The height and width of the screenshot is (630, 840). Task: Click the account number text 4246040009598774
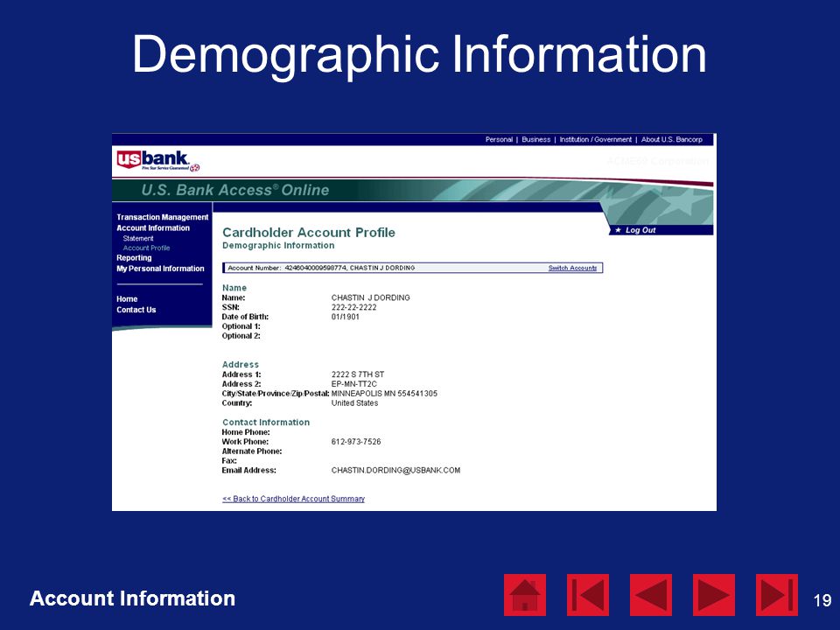tap(316, 268)
